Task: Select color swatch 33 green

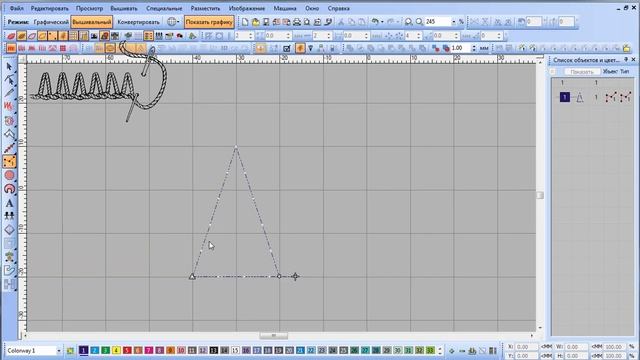Action: [430, 350]
